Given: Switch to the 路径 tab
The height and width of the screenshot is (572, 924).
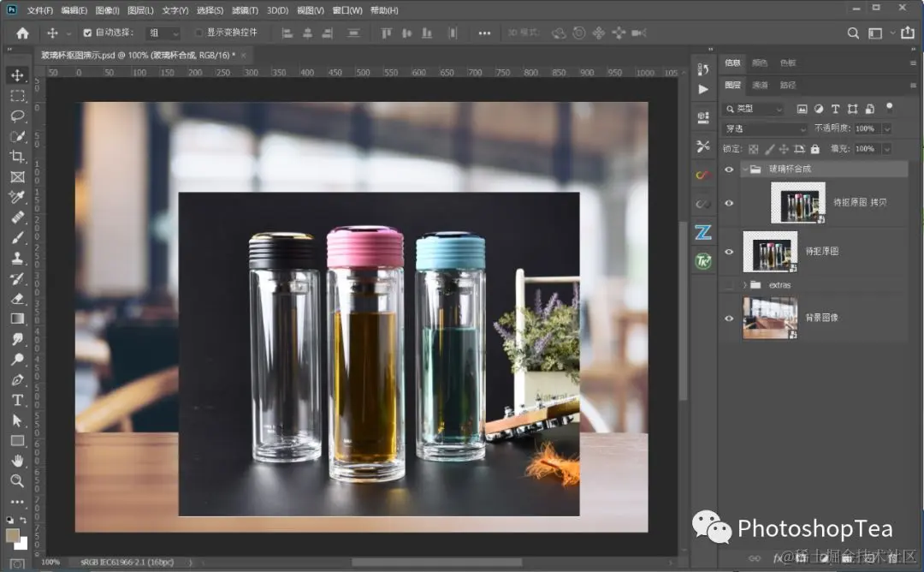Looking at the screenshot, I should pyautogui.click(x=788, y=85).
